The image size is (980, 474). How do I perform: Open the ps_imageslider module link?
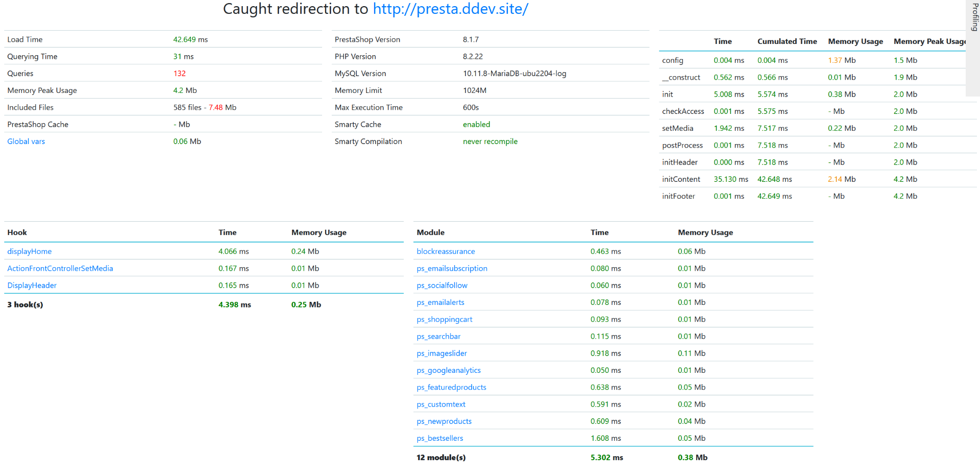click(x=442, y=353)
